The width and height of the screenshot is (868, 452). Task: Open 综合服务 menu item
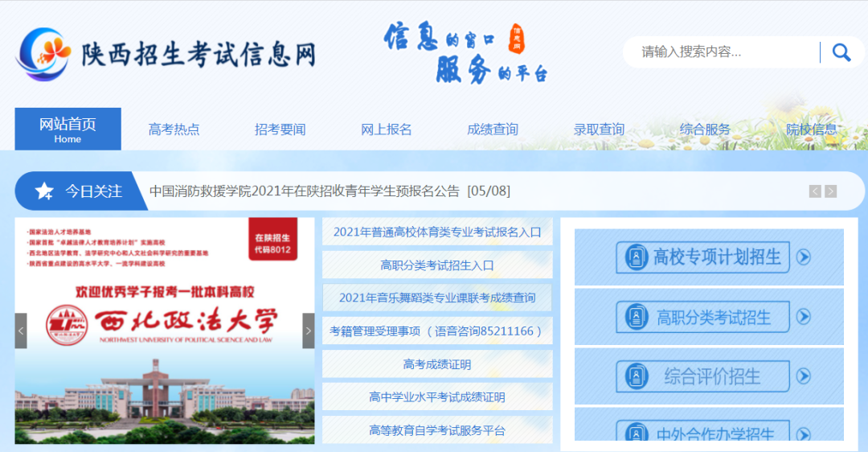tap(706, 129)
